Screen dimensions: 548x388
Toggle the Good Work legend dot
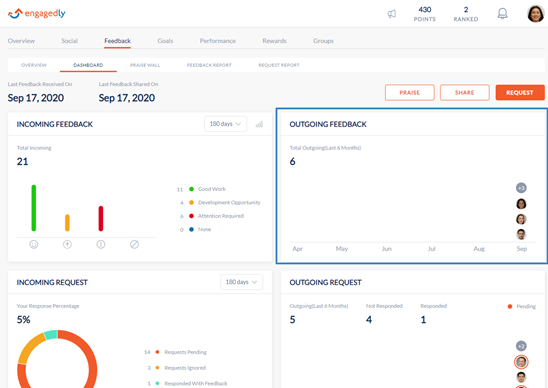tap(191, 189)
